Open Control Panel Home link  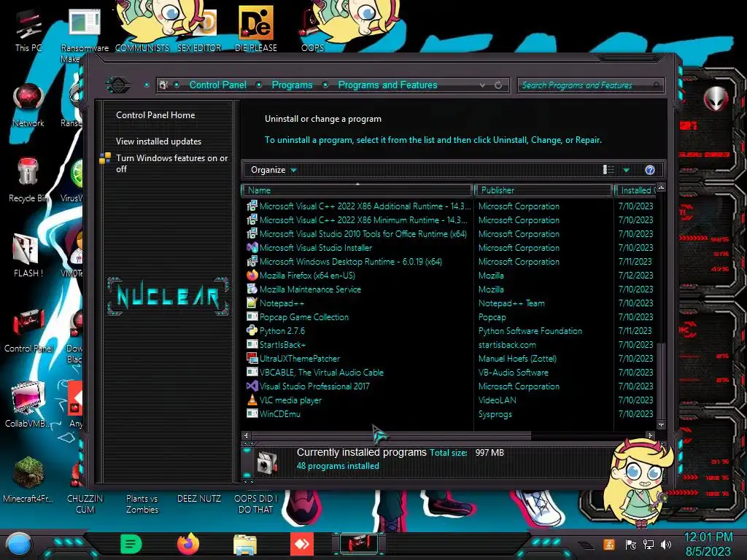[155, 114]
